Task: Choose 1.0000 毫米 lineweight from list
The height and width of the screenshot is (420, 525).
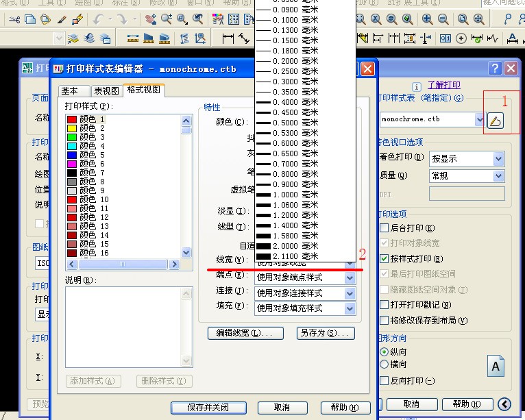Action: click(305, 195)
